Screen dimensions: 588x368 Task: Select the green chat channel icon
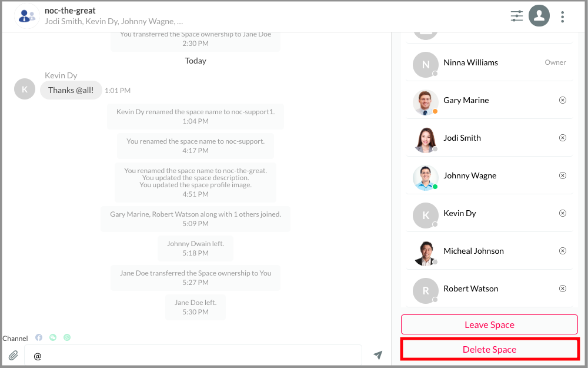pyautogui.click(x=53, y=337)
